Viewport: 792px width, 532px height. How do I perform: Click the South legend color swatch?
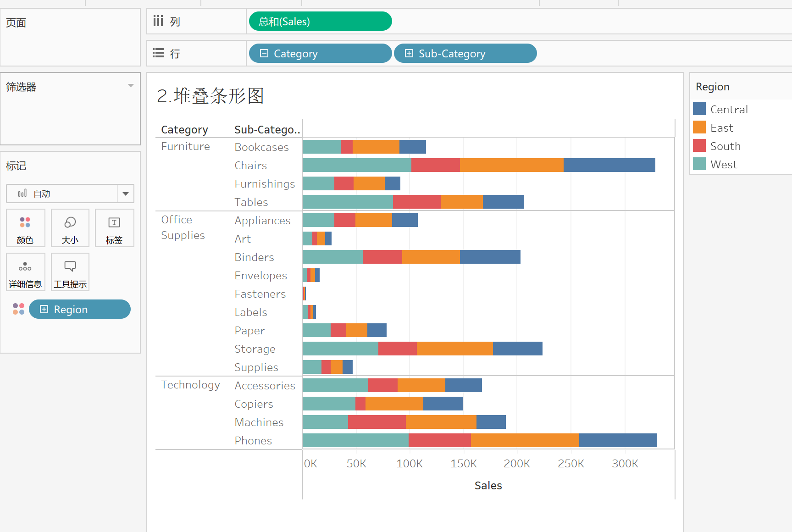699,145
